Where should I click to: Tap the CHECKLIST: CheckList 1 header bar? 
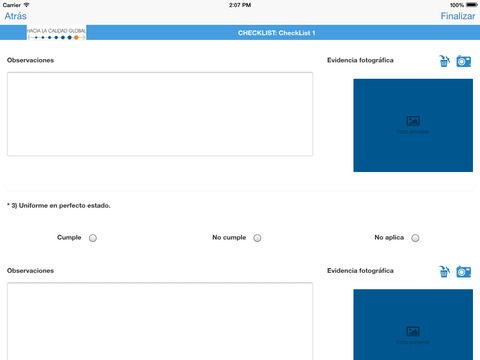point(276,33)
